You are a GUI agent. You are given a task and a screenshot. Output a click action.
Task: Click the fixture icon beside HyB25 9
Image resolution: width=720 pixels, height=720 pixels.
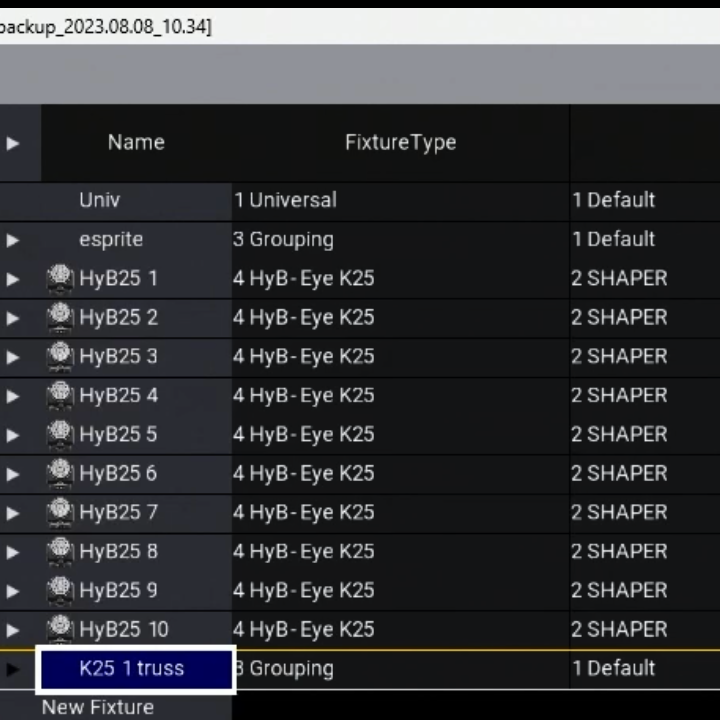point(60,591)
